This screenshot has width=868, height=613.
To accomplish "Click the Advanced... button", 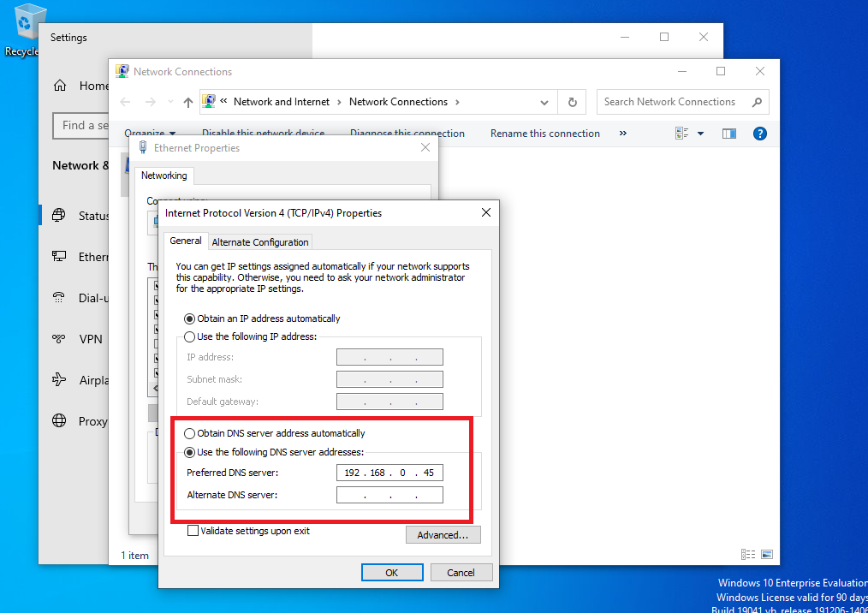I will pyautogui.click(x=443, y=535).
